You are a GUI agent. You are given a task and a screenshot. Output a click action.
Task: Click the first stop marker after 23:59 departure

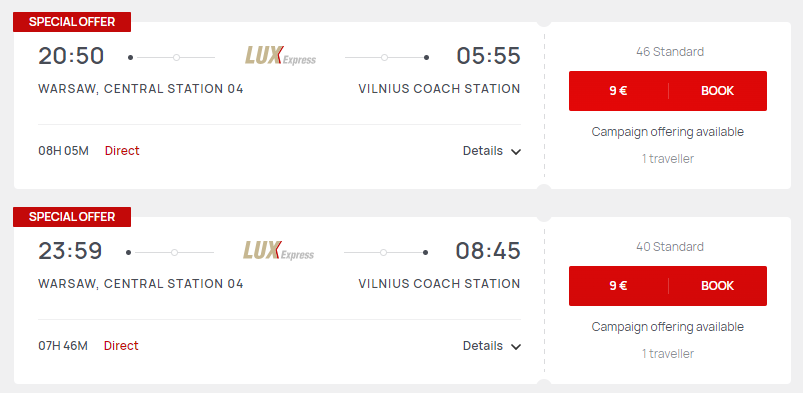[x=175, y=253]
